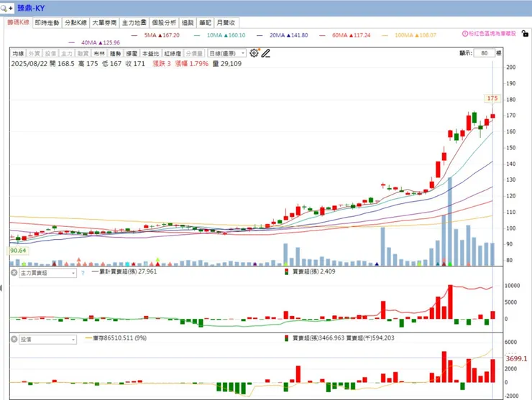Click the 175 high price label
532x400 pixels.
coord(492,98)
